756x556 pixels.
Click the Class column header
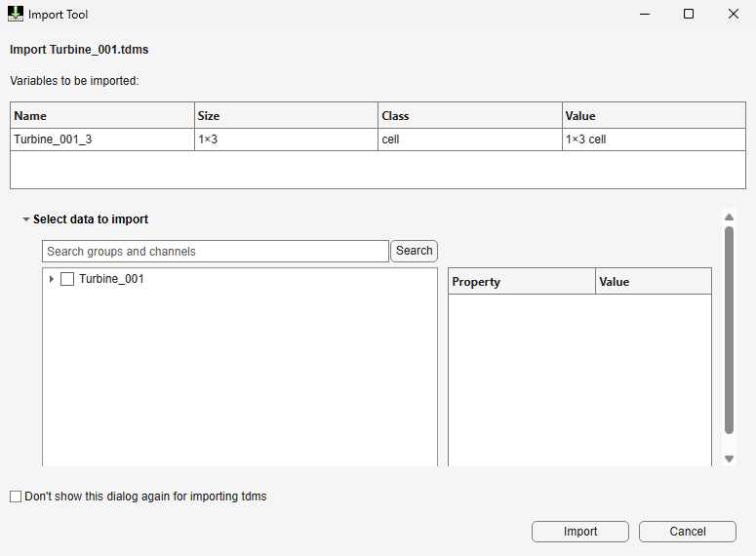click(470, 116)
